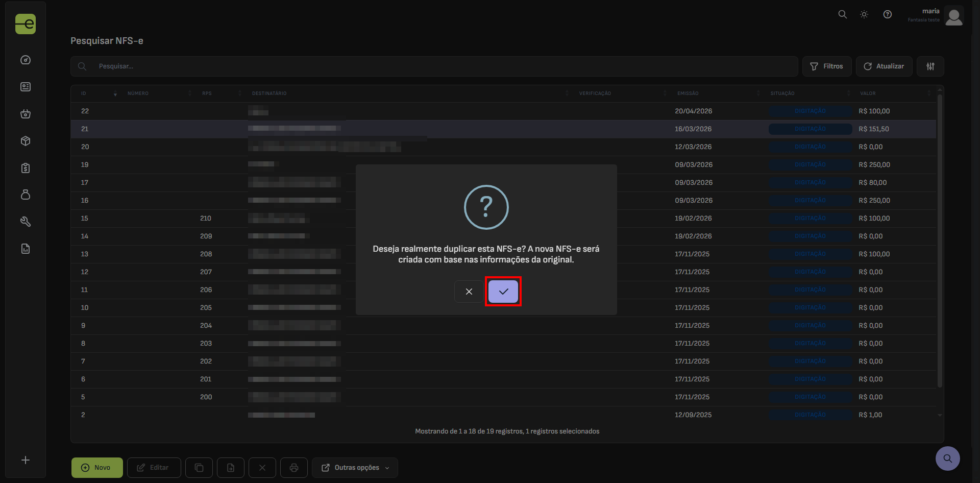Click the table vertical scrollbar
This screenshot has width=980, height=483.
(x=940, y=240)
